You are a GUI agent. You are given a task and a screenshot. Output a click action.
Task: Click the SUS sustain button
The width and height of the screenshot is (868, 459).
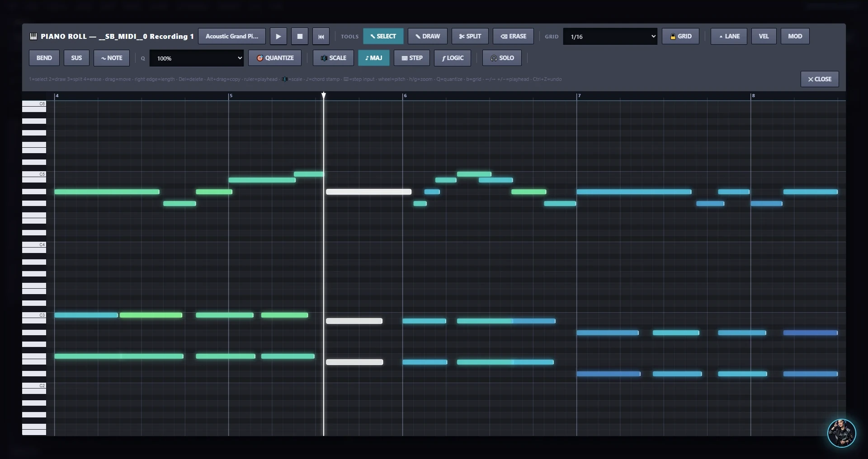tap(76, 58)
